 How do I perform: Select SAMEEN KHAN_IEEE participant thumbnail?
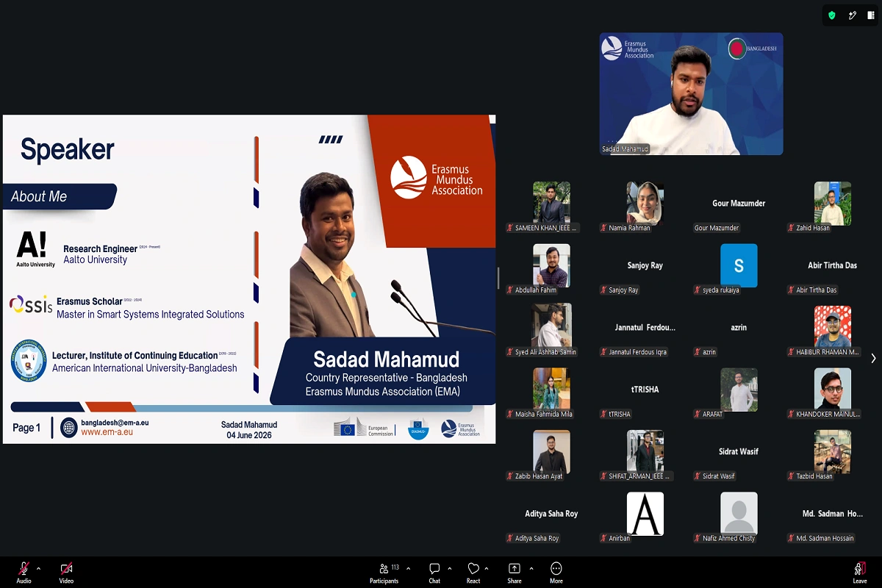(x=551, y=204)
